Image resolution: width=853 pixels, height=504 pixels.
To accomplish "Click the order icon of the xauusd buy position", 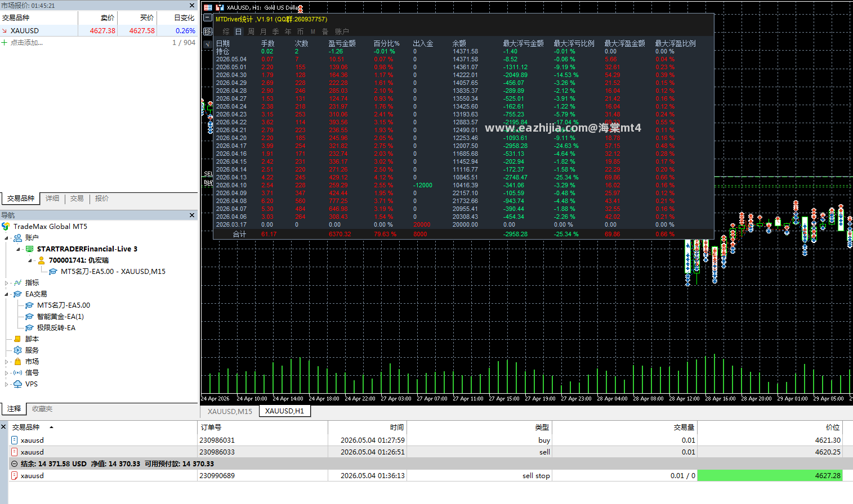I will pos(15,440).
